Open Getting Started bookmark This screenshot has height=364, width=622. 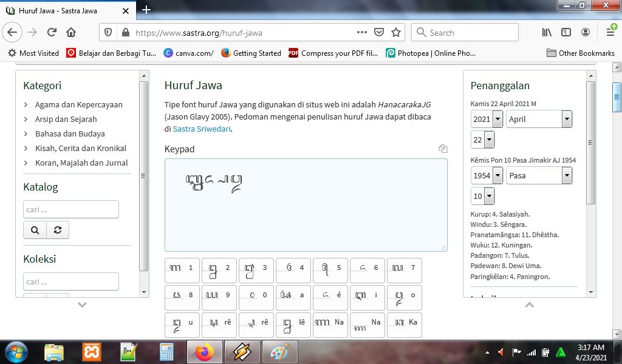tap(251, 53)
